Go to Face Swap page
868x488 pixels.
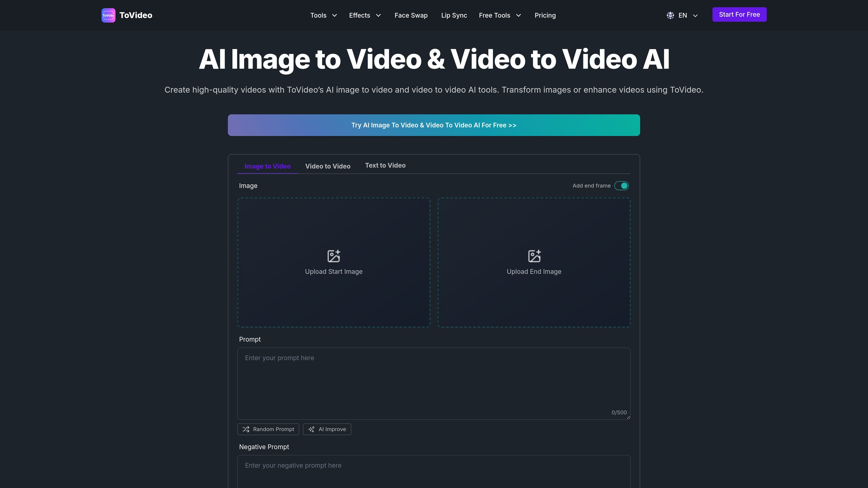[x=411, y=16]
